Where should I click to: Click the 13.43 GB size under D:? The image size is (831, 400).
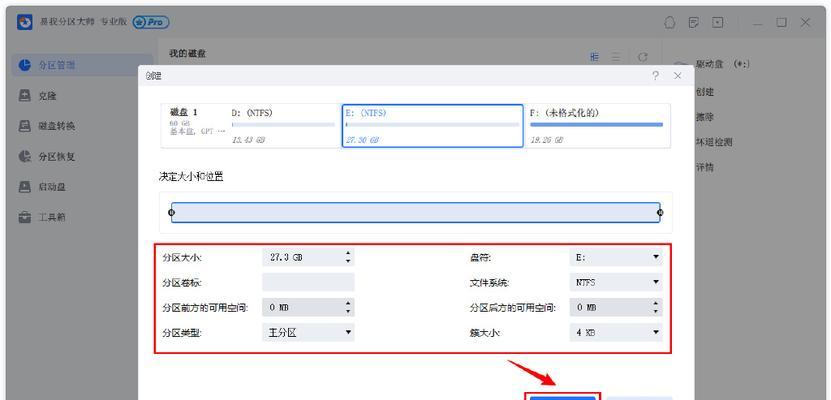[249, 140]
